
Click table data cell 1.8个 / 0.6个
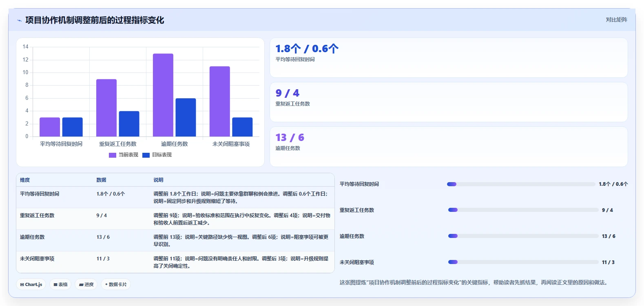point(111,194)
